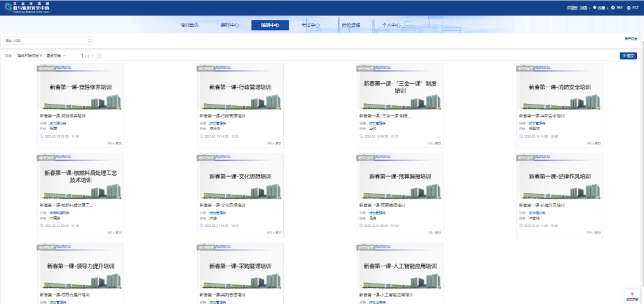This screenshot has width=644, height=304.
Task: Open the 岗位资格 tab
Action: point(351,25)
